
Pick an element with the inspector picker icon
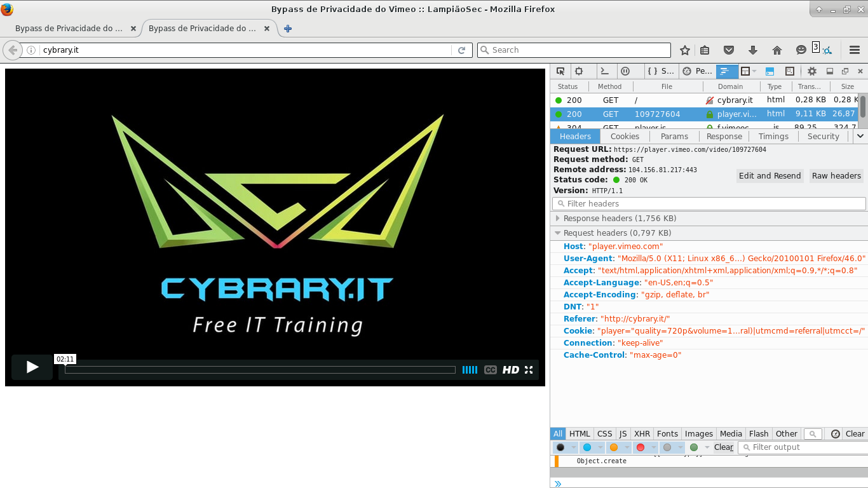point(560,71)
